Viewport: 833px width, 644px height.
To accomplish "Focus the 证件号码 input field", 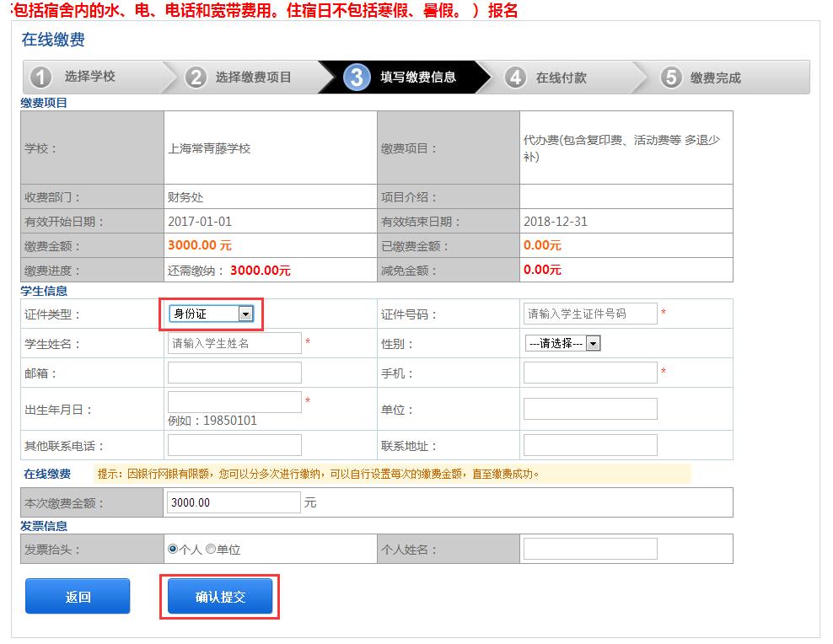I will (589, 314).
